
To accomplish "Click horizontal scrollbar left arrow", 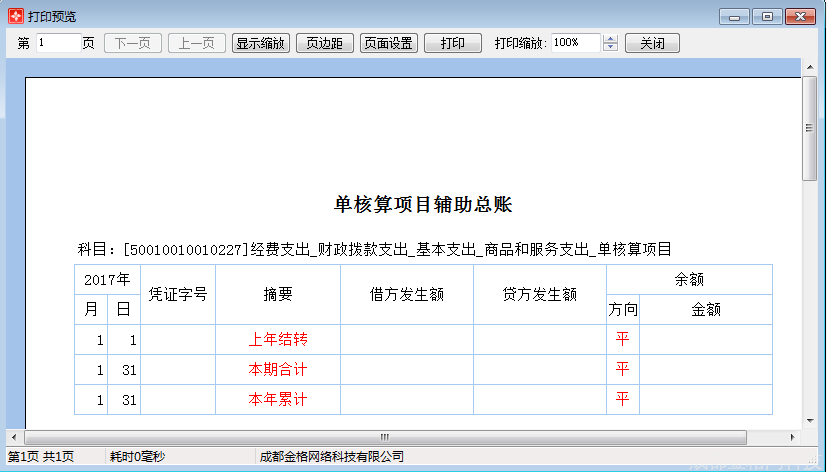I will point(13,437).
